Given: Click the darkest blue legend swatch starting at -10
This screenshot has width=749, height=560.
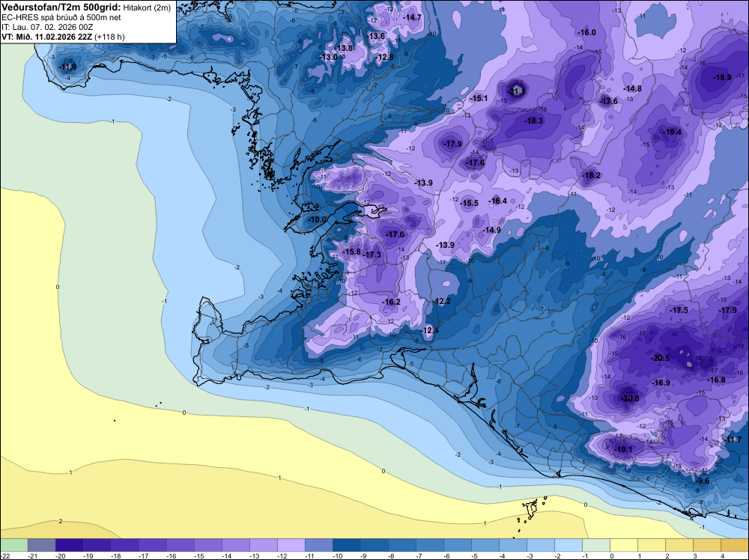Looking at the screenshot, I should pyautogui.click(x=347, y=545).
